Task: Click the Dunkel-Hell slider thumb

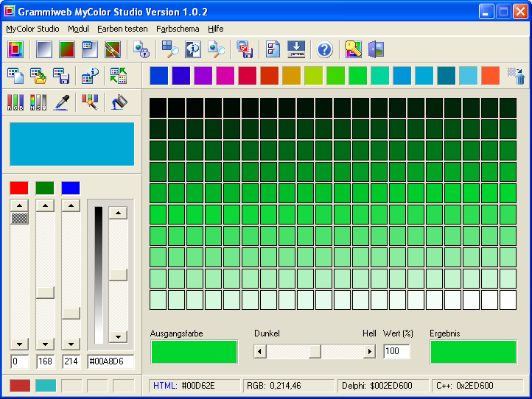Action: coord(315,351)
